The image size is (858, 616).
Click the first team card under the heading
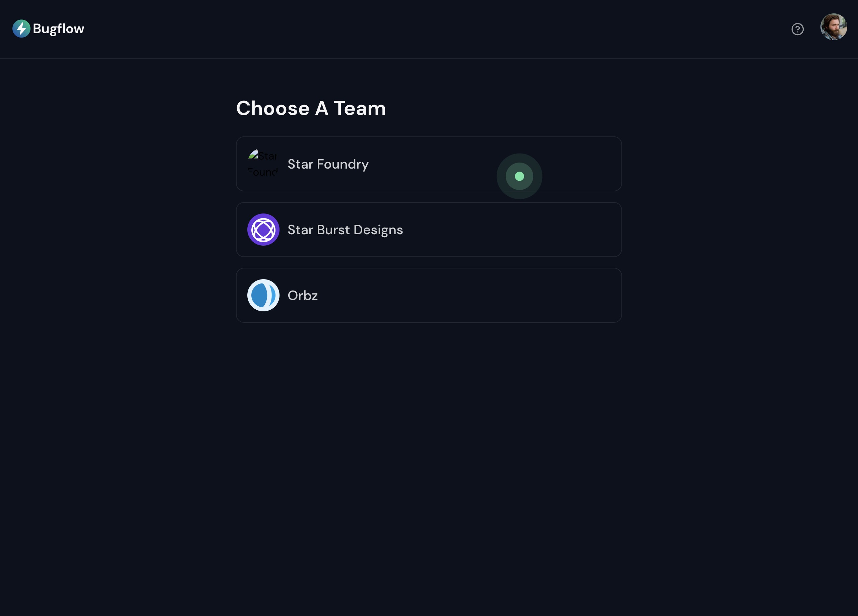click(x=429, y=164)
